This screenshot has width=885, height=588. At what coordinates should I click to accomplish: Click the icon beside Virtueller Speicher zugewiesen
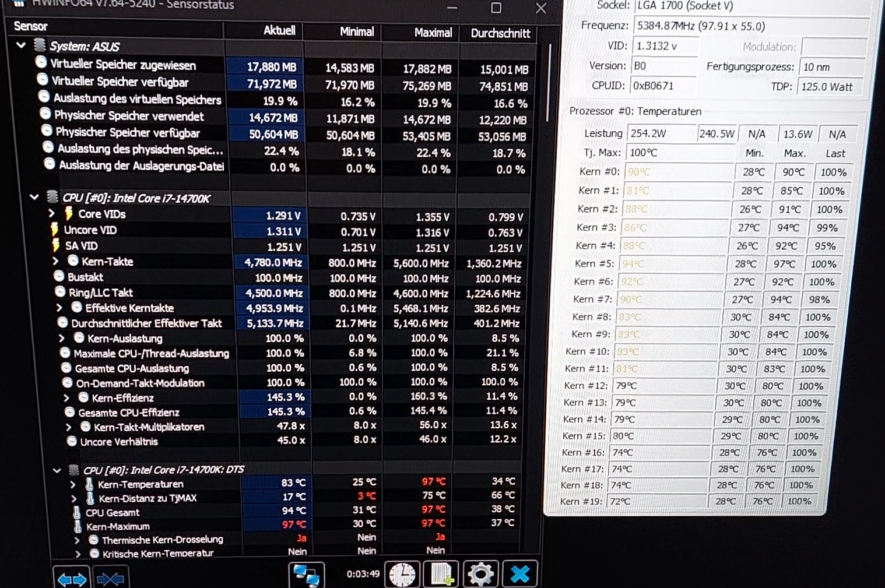[41, 62]
